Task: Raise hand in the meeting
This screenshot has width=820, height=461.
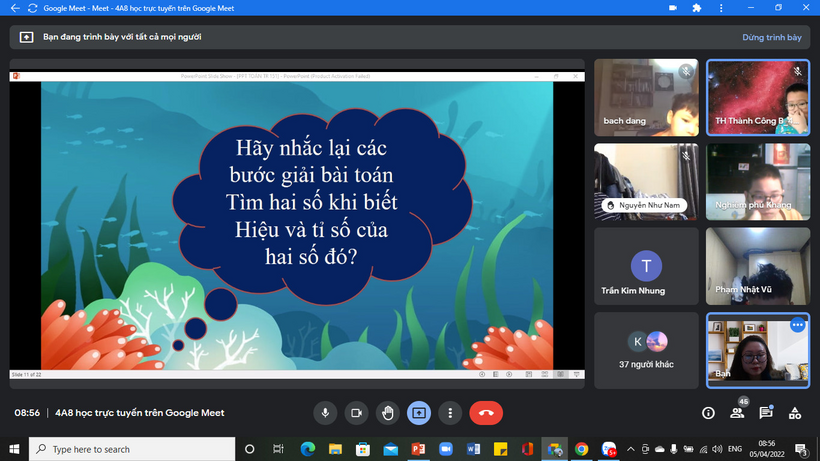Action: [x=387, y=412]
